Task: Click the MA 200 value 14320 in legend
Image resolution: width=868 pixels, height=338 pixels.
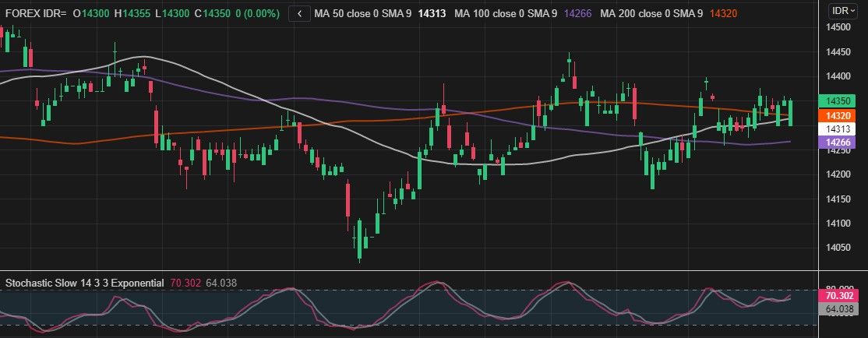Action: (723, 14)
